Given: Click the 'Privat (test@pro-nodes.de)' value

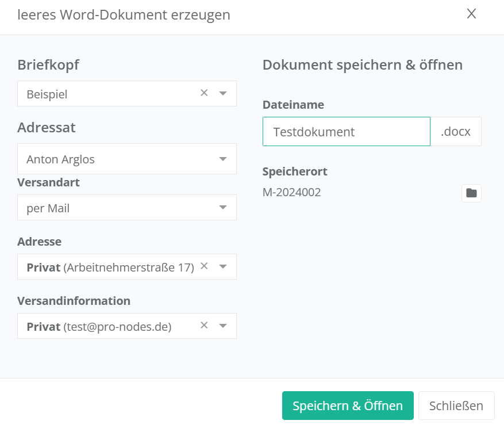Looking at the screenshot, I should tap(99, 327).
